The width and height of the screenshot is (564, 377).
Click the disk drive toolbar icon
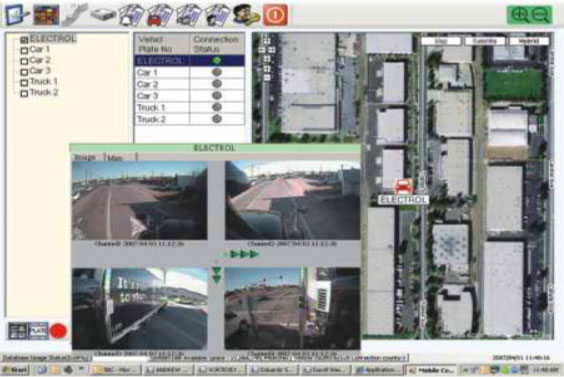click(103, 14)
